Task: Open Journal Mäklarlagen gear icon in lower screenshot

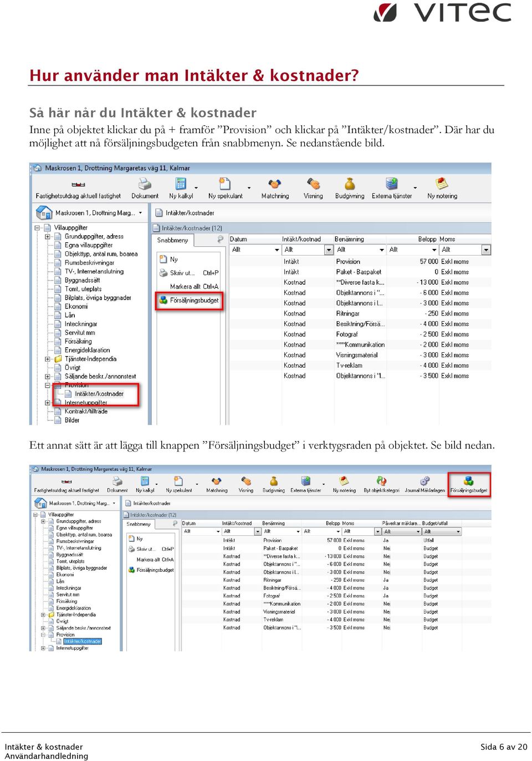Action: pyautogui.click(x=424, y=481)
